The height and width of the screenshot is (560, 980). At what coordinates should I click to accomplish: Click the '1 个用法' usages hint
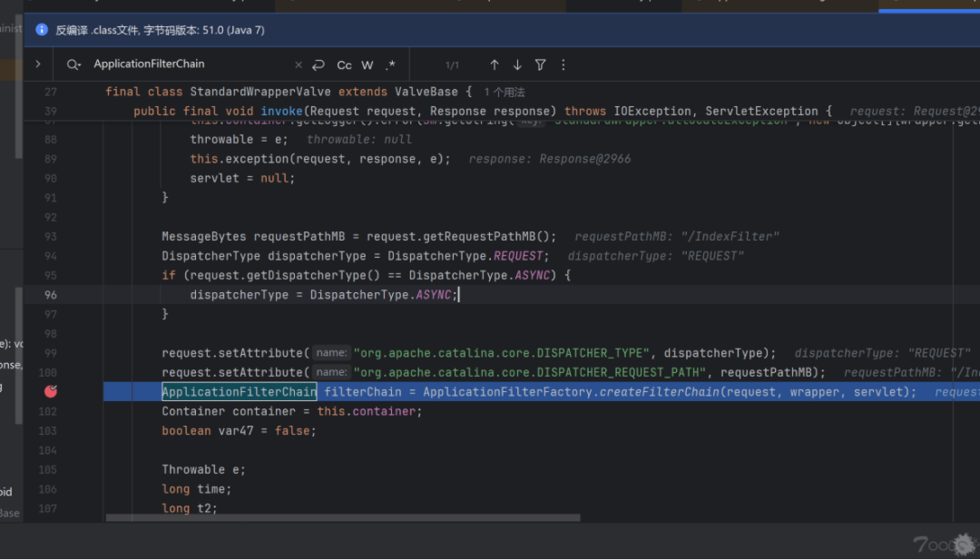(505, 93)
